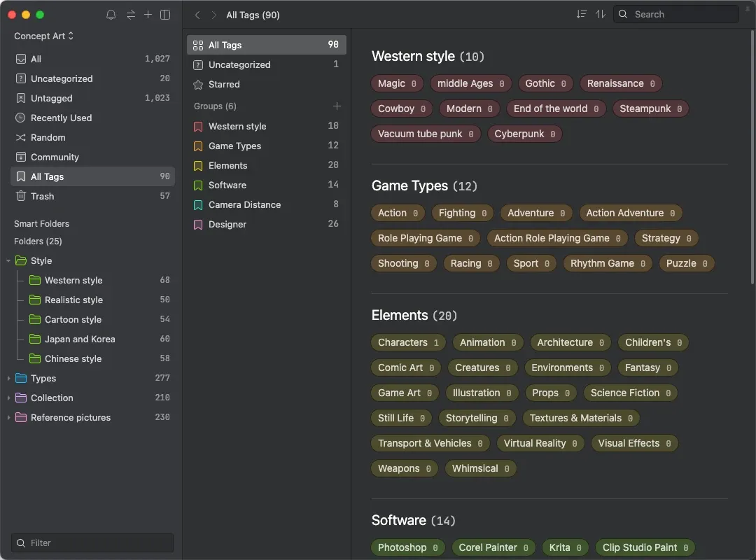Select the Designer tag group

pyautogui.click(x=267, y=224)
